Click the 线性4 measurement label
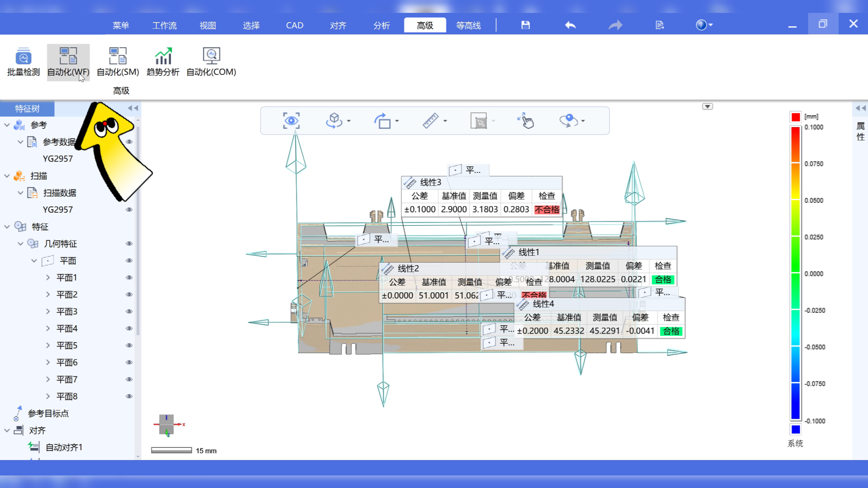 pos(543,304)
